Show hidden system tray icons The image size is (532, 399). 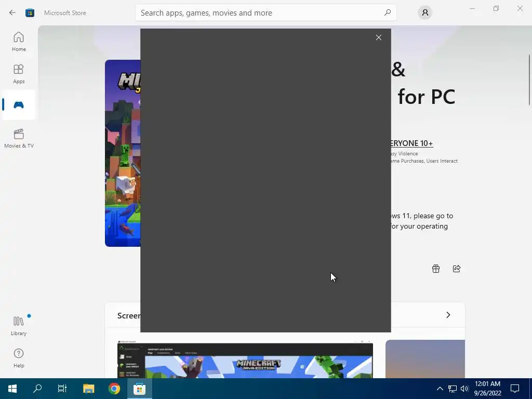(440, 389)
